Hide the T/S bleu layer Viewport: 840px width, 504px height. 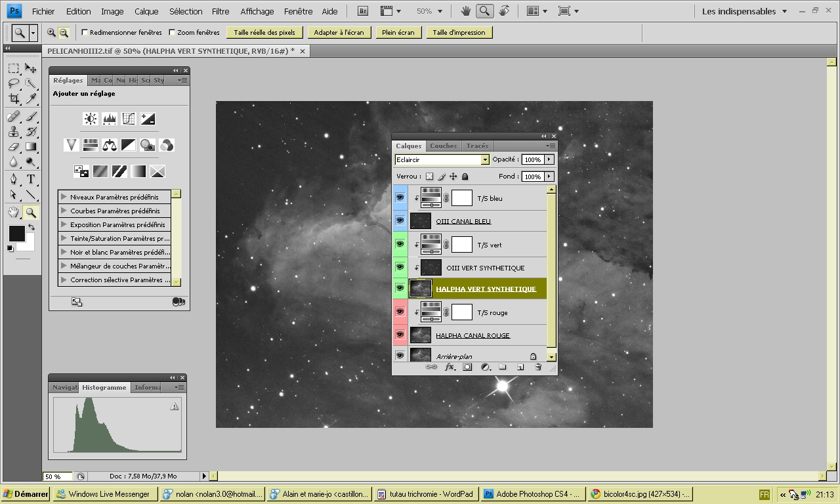pyautogui.click(x=400, y=198)
